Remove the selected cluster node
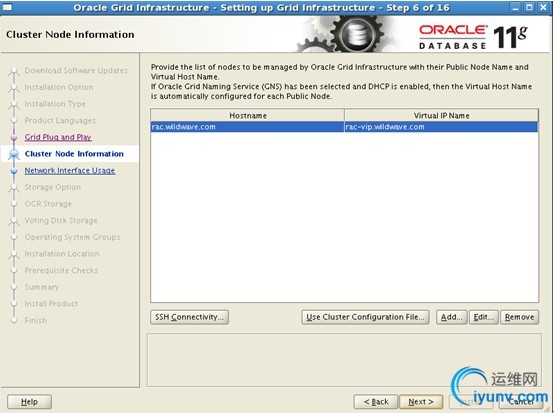 click(x=519, y=317)
